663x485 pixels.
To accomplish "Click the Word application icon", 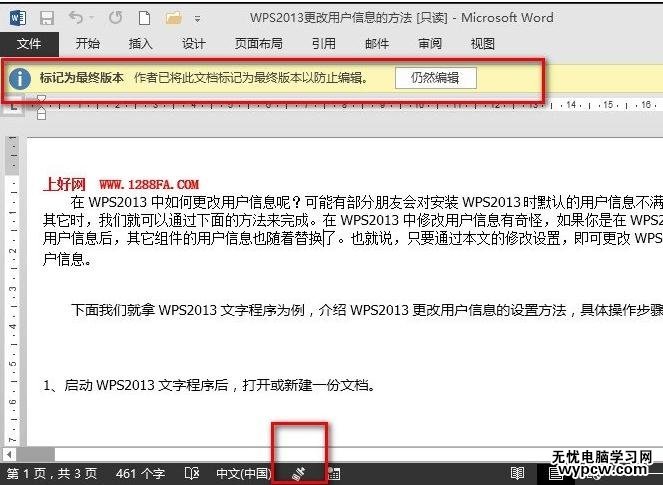I will (x=18, y=18).
